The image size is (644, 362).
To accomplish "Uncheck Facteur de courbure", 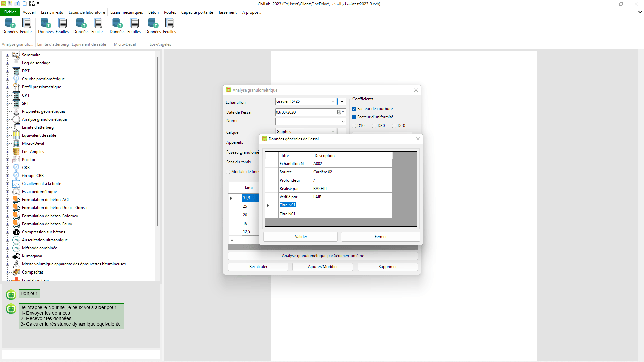I will point(354,109).
